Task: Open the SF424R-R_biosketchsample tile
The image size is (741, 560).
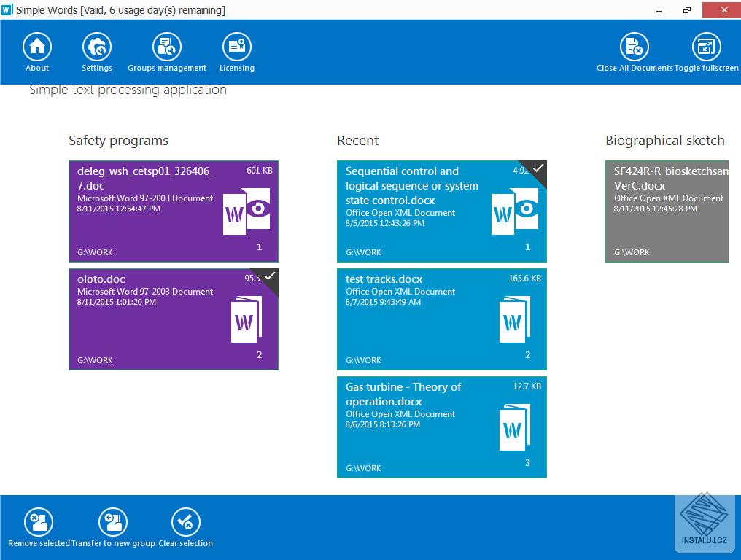Action: (x=667, y=211)
